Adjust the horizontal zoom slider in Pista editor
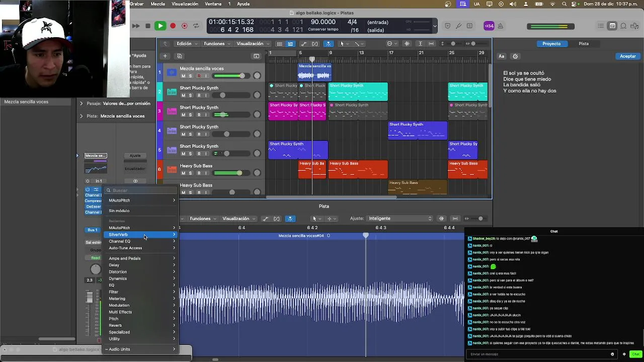 point(476,219)
